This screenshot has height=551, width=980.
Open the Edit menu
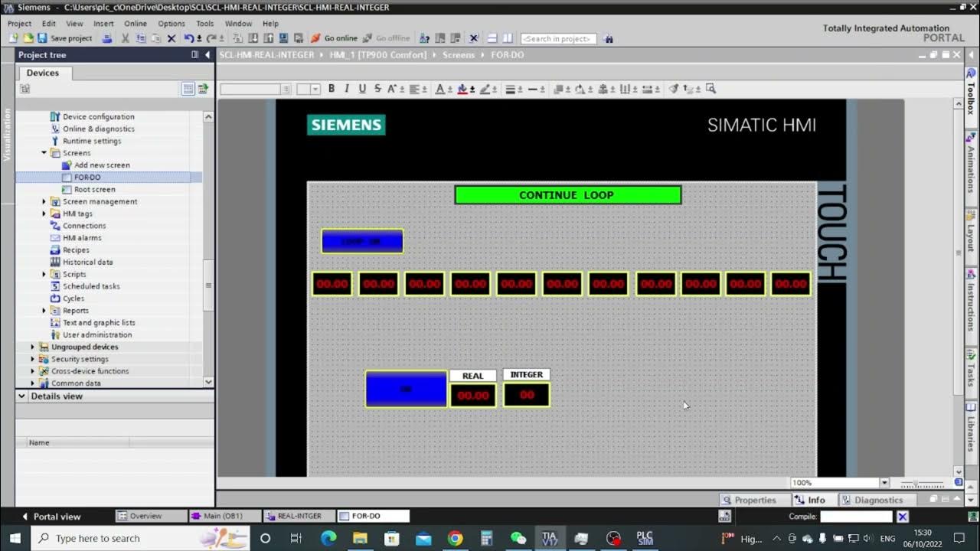[49, 24]
